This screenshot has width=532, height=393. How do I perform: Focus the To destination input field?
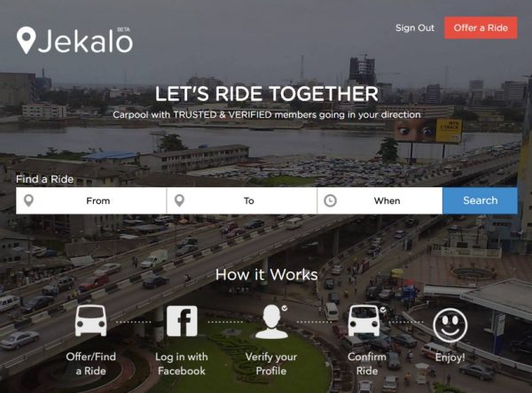pos(242,200)
